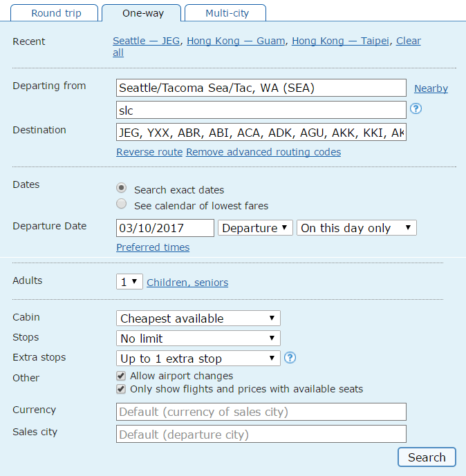Click Remove advanced routing codes link
Image resolution: width=466 pixels, height=476 pixels.
pyautogui.click(x=263, y=152)
